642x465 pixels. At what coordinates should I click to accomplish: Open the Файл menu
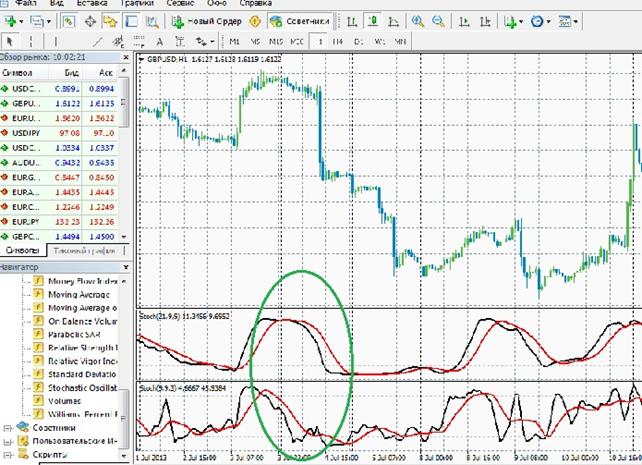pos(25,3)
